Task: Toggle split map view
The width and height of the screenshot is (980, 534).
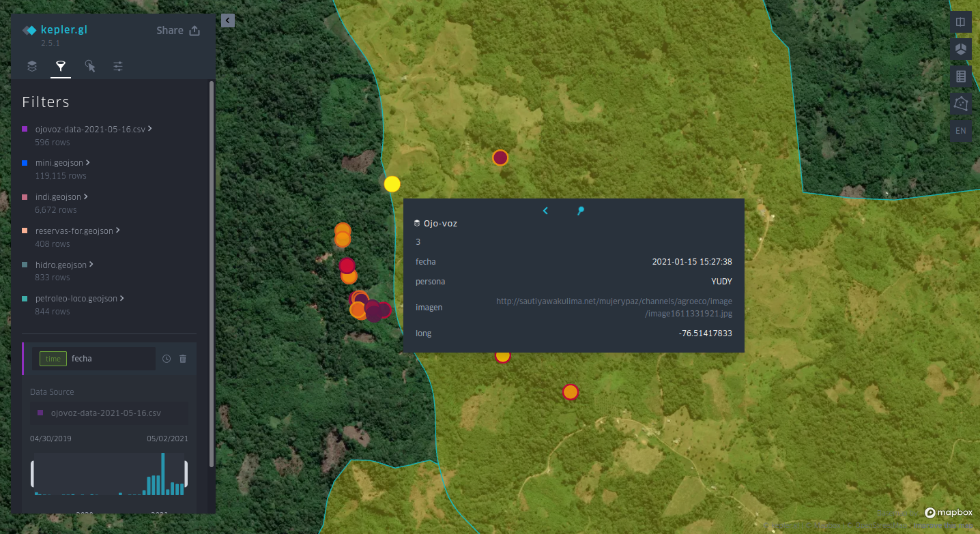Action: pyautogui.click(x=961, y=22)
